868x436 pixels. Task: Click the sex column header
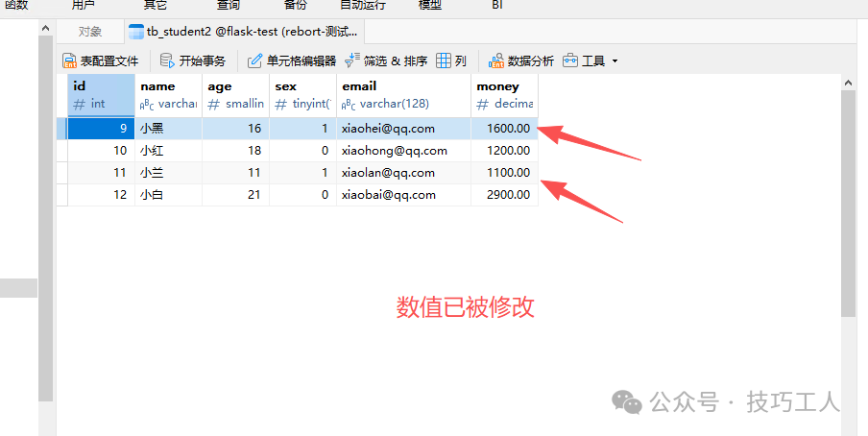pos(302,95)
